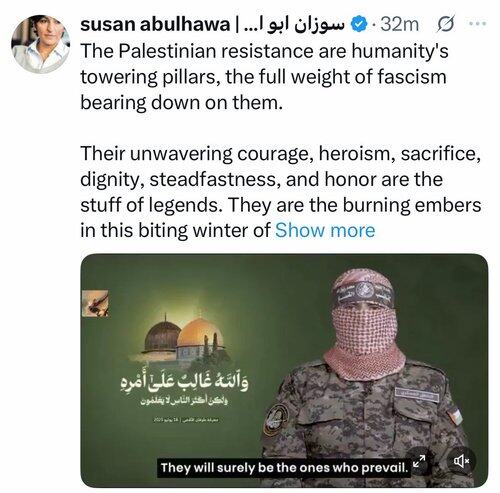
Task: Click the emblem on the speaker's headband
Action: pos(364,289)
